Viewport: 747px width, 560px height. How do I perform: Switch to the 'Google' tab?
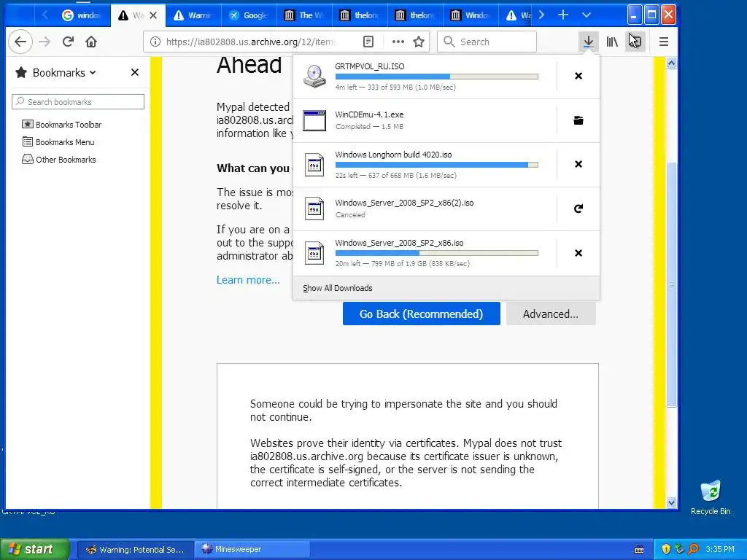(x=249, y=15)
